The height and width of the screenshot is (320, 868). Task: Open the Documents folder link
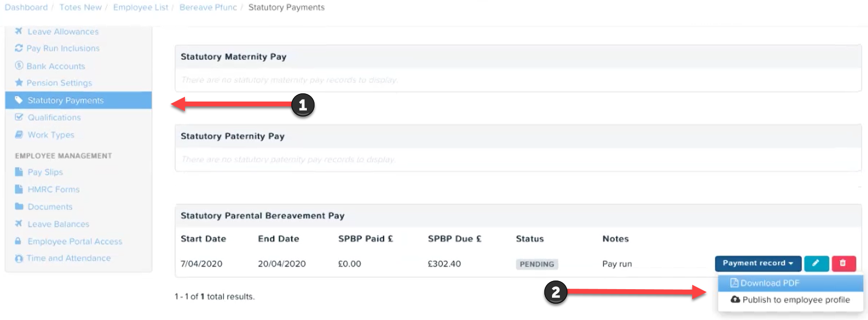click(x=50, y=206)
